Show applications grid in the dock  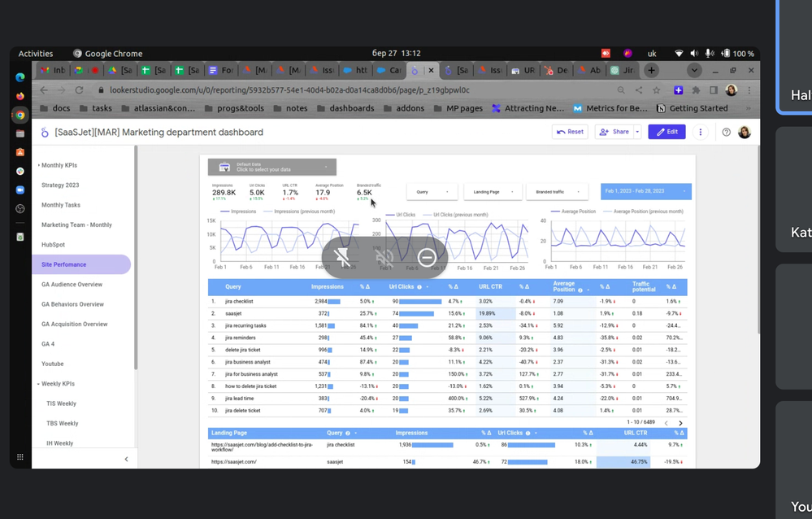click(20, 457)
